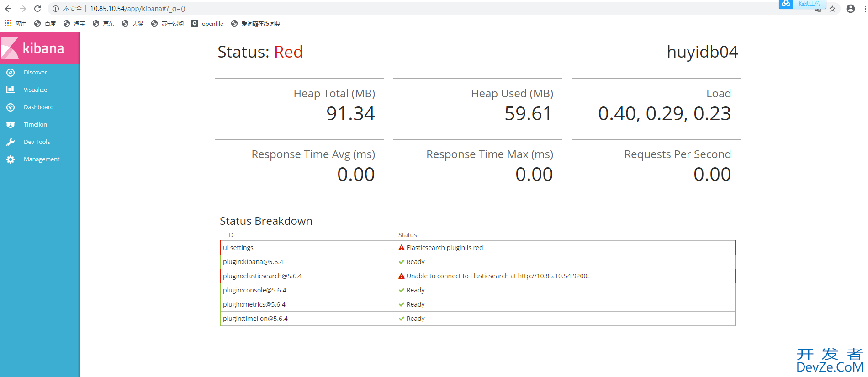868x377 pixels.
Task: Open the 爱词霸在线词典 bookmark
Action: click(x=256, y=23)
